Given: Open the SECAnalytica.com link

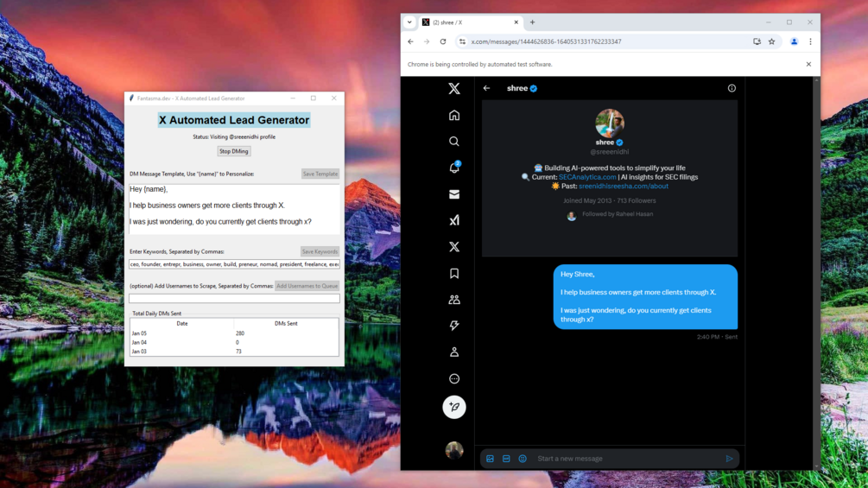Looking at the screenshot, I should [587, 177].
